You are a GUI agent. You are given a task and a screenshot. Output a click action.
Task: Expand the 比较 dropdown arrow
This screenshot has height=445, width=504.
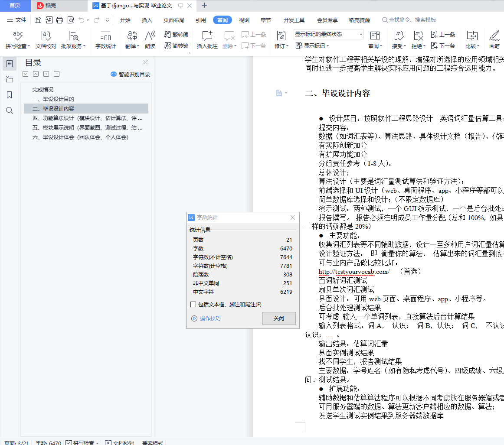478,46
